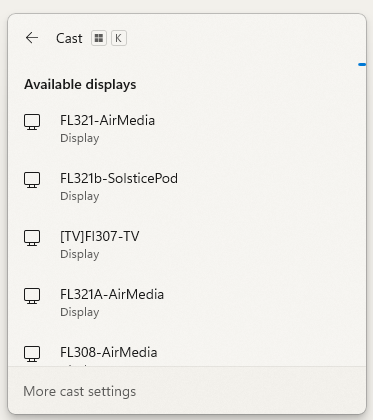The width and height of the screenshot is (373, 420).
Task: Go back using the arrow next to Cast
Action: [32, 38]
